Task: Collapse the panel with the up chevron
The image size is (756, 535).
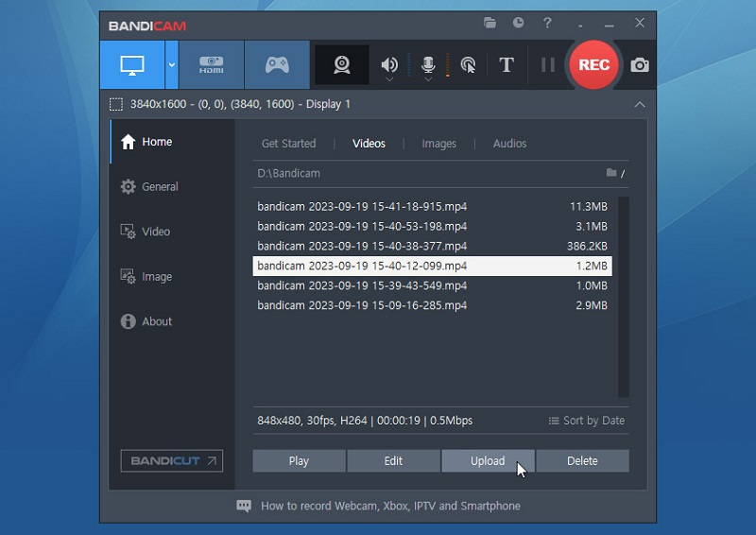Action: click(x=640, y=104)
